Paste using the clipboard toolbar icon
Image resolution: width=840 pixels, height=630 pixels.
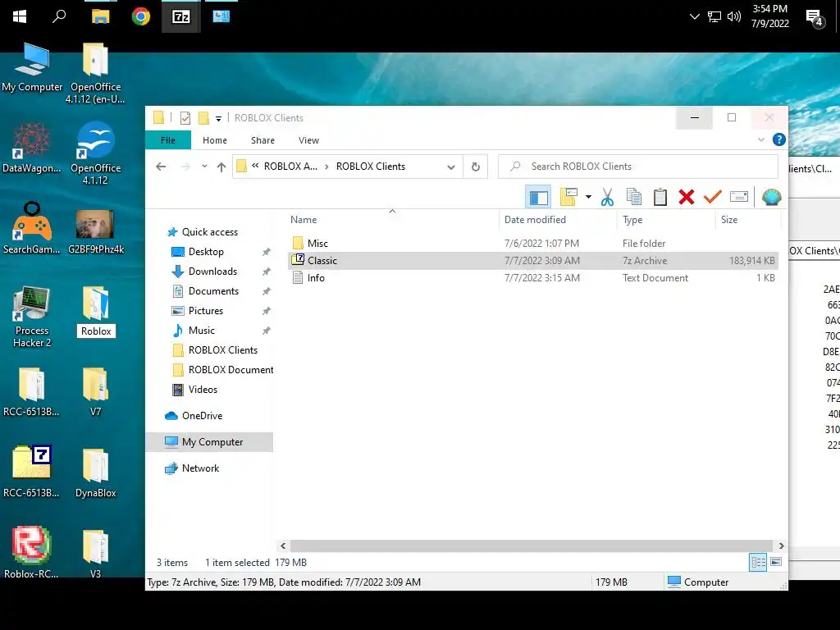pos(660,197)
